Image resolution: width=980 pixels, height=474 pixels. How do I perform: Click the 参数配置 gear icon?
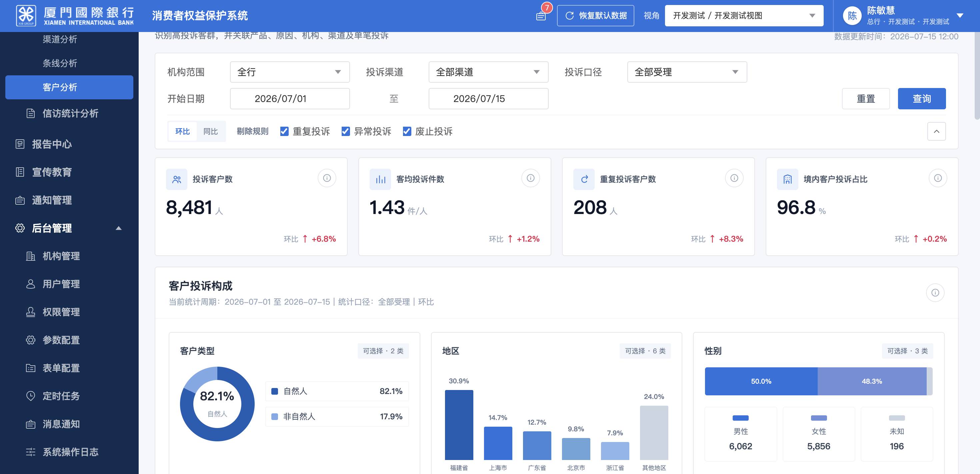[30, 340]
